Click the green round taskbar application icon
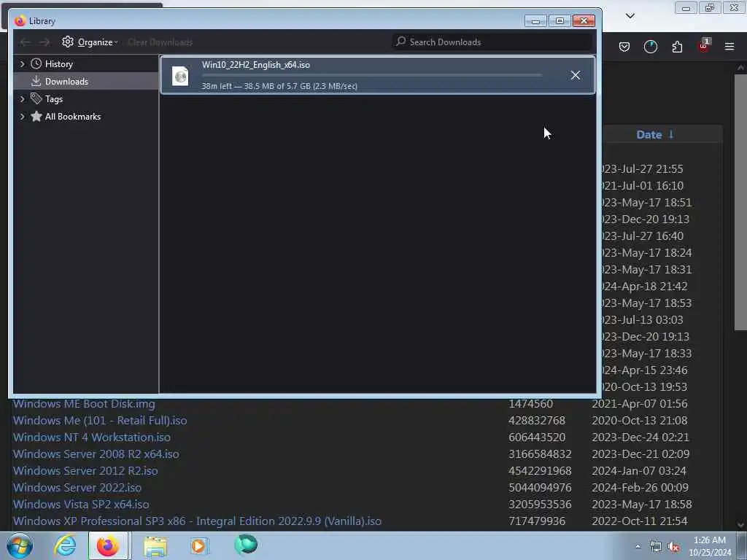747x560 pixels. 245,545
